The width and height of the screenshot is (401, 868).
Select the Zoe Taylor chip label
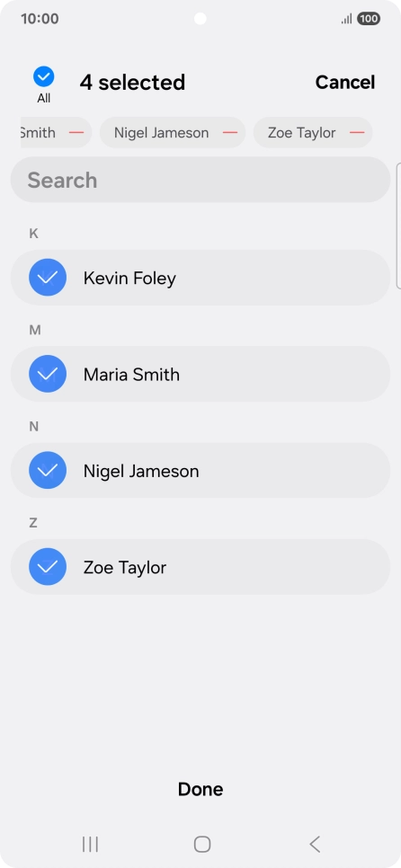[302, 133]
